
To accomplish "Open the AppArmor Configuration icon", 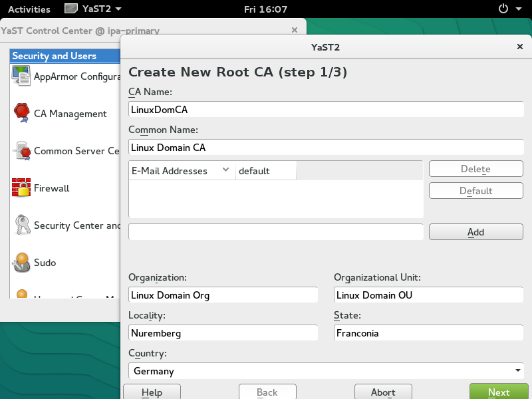I will (21, 76).
